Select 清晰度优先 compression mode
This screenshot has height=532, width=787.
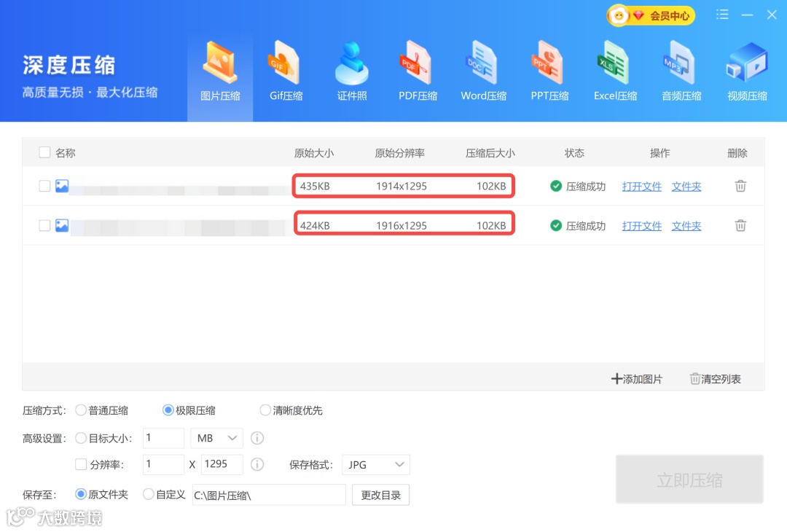[x=265, y=410]
